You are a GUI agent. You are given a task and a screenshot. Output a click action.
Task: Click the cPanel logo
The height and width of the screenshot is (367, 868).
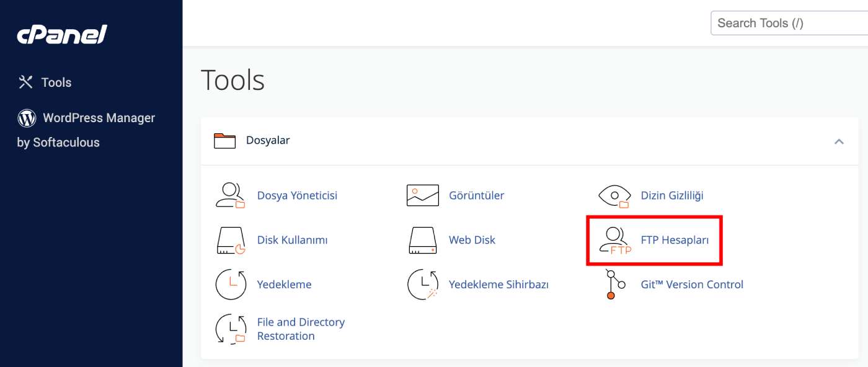pos(62,35)
